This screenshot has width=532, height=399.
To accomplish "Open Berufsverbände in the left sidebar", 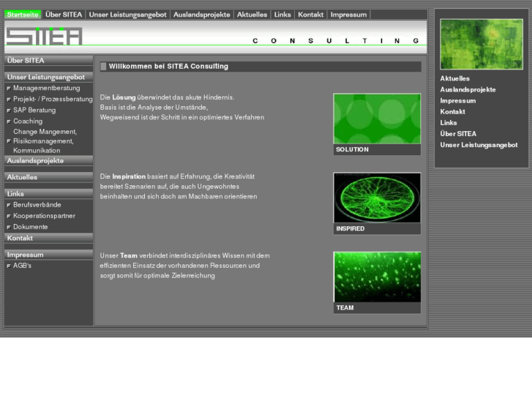I will [37, 205].
